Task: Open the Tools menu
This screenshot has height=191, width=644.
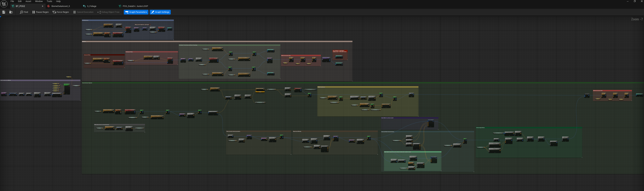Action: [x=49, y=1]
